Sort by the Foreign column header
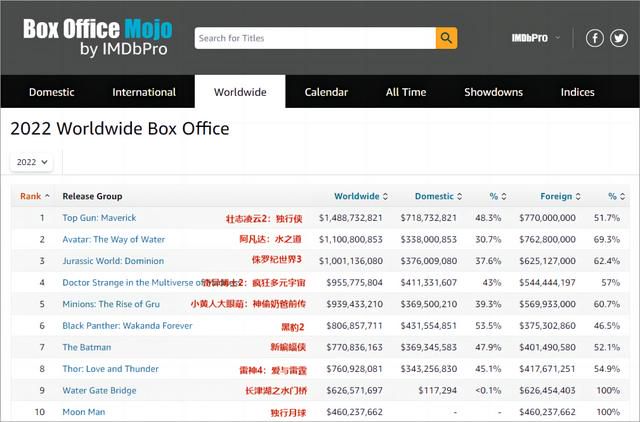This screenshot has height=422, width=640. pos(560,196)
